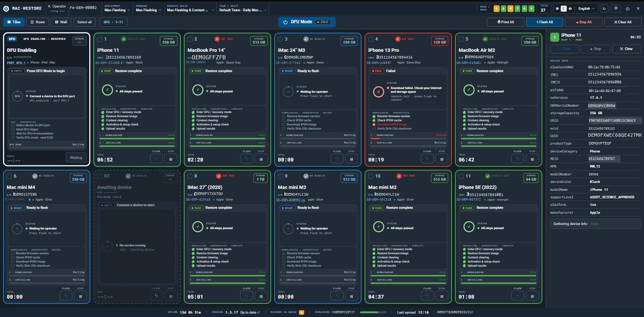Click the Clear All button
Screen dimensions: 644x317
623,22
